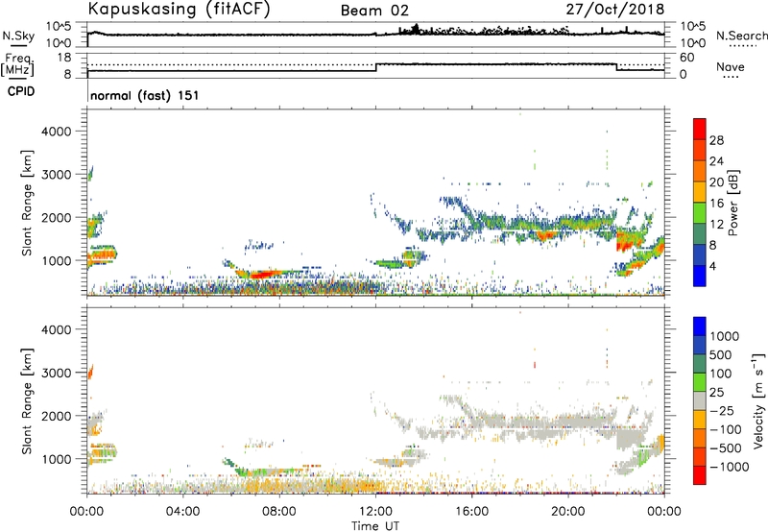The image size is (768, 532).
Task: Pick the bright blue bottom power swatch
Action: [700, 276]
